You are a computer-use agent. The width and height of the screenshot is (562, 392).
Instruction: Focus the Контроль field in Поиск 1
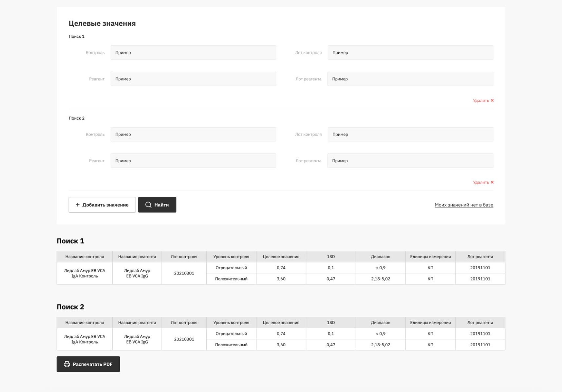[x=193, y=53]
